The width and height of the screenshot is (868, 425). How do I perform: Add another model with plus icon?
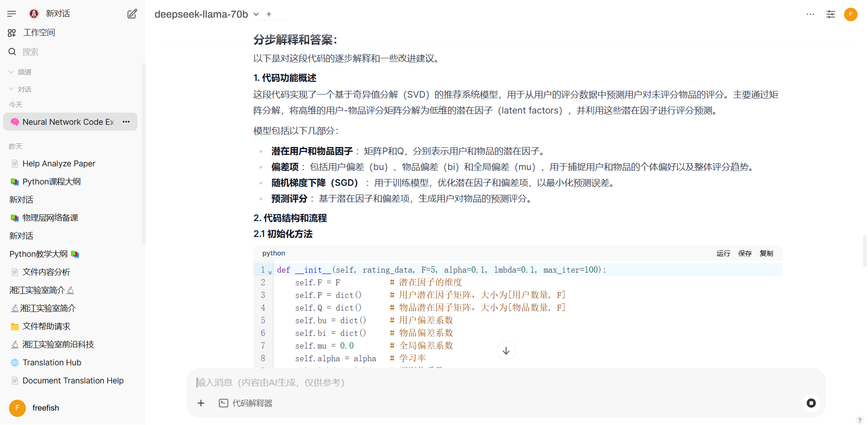(x=269, y=14)
